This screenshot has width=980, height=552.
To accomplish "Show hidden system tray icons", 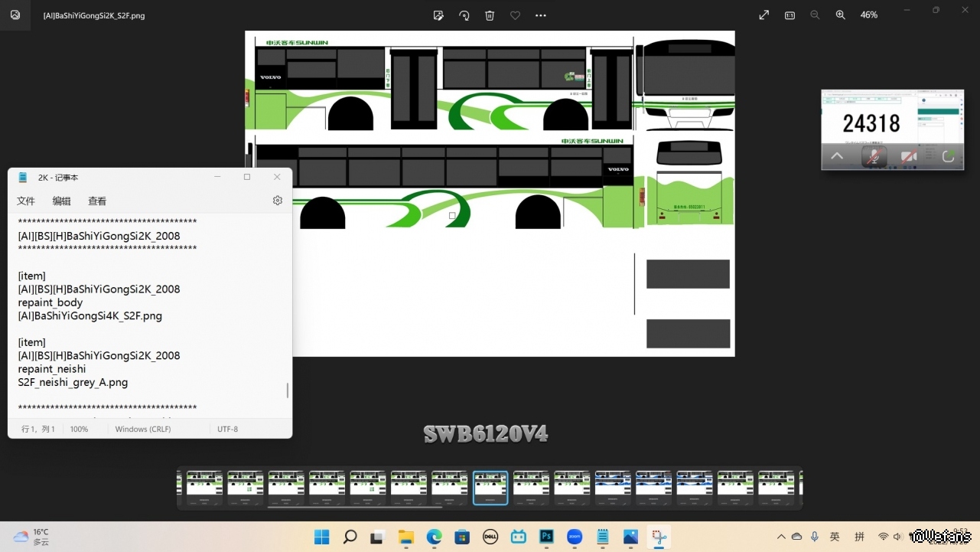I will [781, 537].
